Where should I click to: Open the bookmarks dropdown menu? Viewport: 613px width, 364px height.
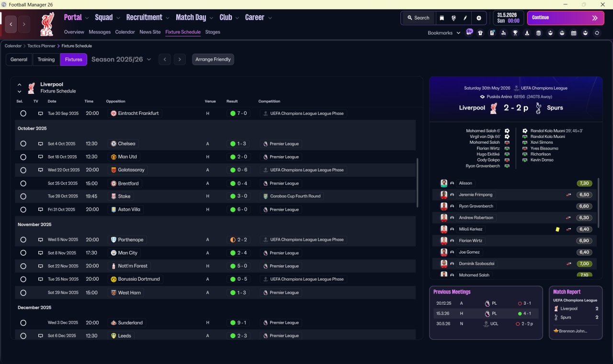[444, 33]
